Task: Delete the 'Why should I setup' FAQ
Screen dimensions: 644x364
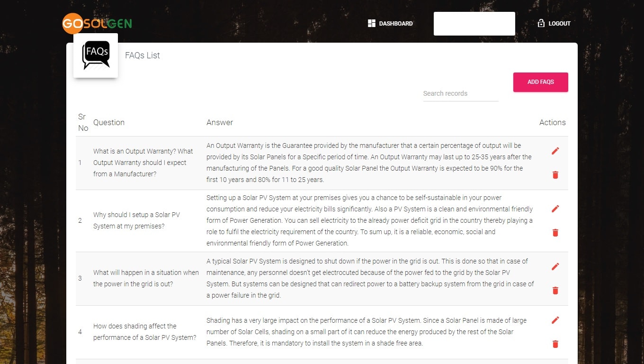Action: [x=555, y=233]
